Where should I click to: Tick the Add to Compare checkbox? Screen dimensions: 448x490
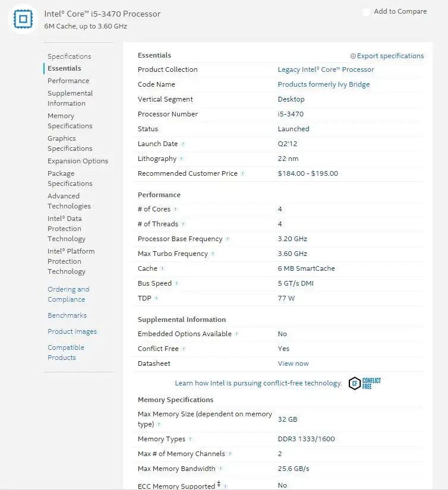click(x=367, y=12)
